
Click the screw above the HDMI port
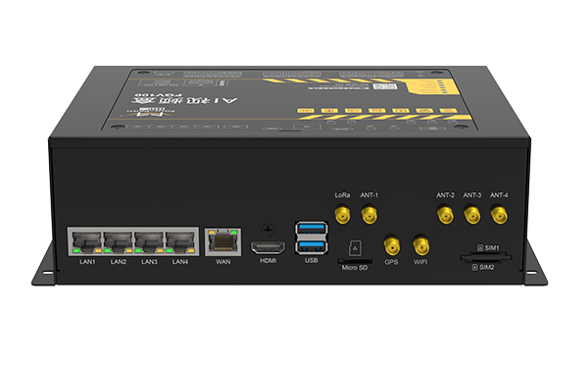(268, 229)
